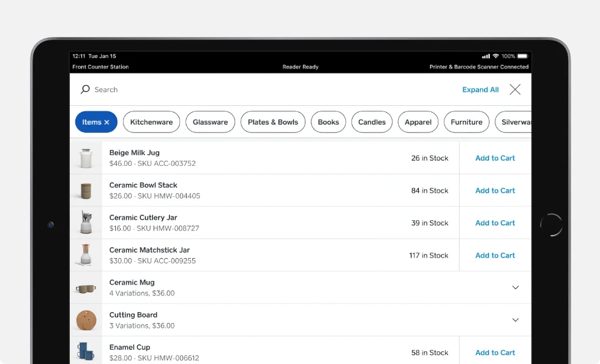Tap the Wi-Fi icon in status bar
This screenshot has width=600, height=364.
pyautogui.click(x=495, y=56)
